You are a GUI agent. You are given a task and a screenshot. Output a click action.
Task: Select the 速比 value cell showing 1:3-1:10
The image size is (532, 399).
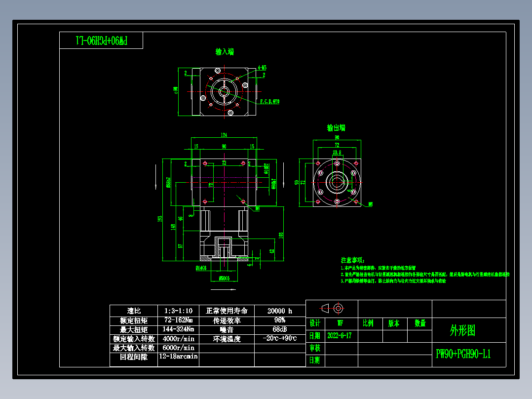[x=179, y=311]
